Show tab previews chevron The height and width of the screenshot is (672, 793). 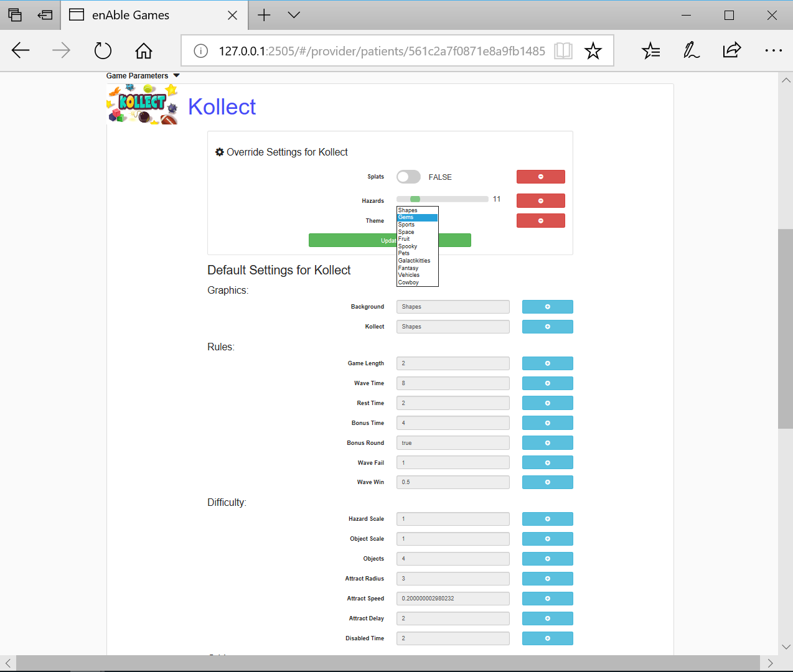click(294, 15)
